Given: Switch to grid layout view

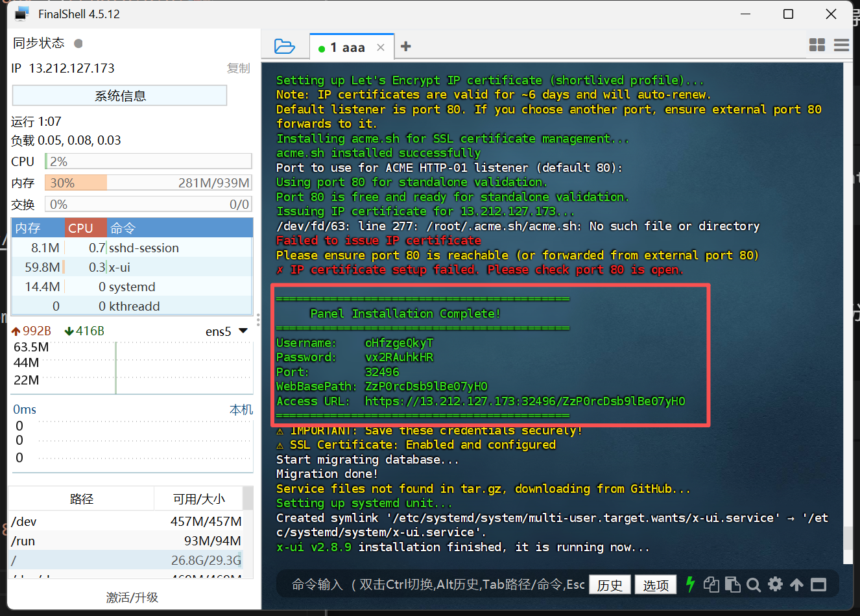Looking at the screenshot, I should pyautogui.click(x=817, y=45).
